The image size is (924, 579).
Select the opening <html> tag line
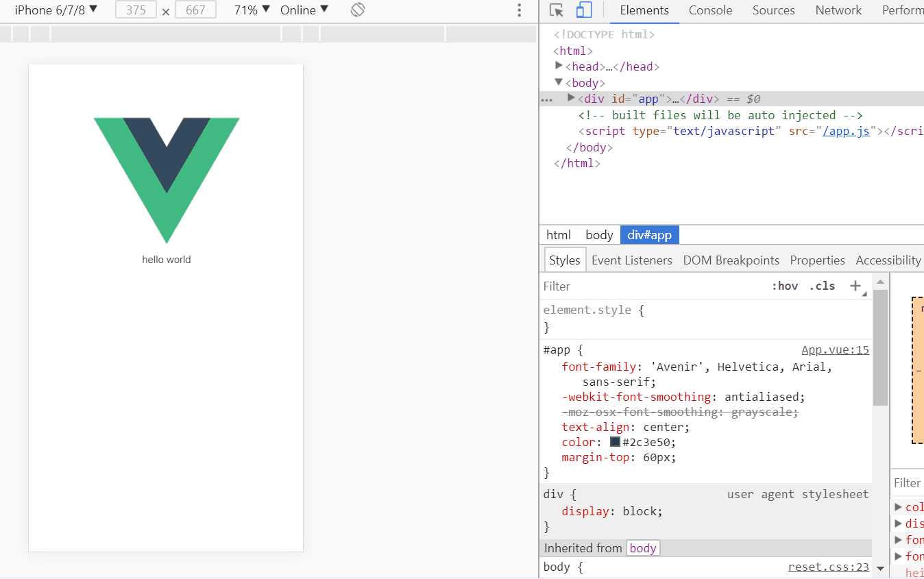[573, 51]
